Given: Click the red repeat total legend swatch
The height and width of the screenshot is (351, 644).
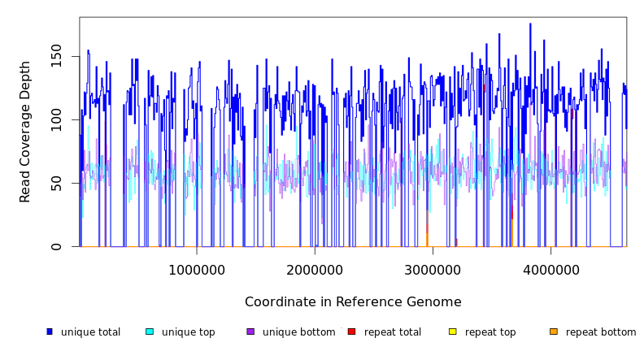Looking at the screenshot, I should (x=351, y=331).
